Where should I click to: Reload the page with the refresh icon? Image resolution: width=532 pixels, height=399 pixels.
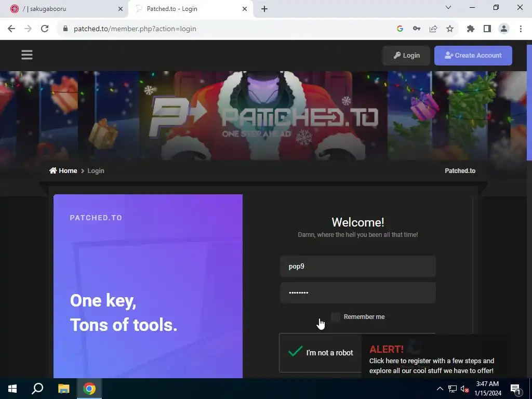click(x=45, y=29)
